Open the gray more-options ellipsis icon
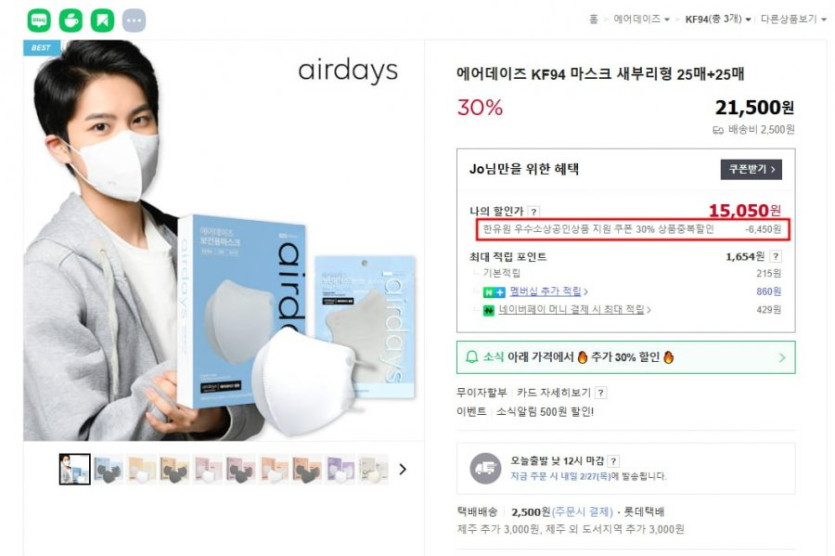Viewport: 835px width, 556px height. tap(134, 20)
